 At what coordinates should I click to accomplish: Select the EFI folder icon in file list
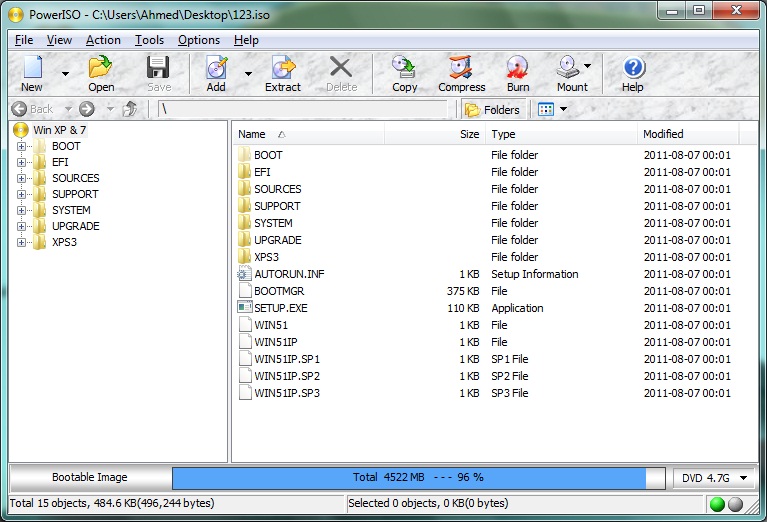tap(245, 172)
